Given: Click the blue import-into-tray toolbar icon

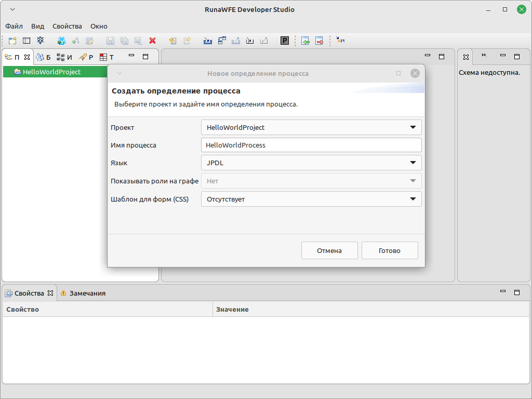Looking at the screenshot, I should (x=208, y=41).
